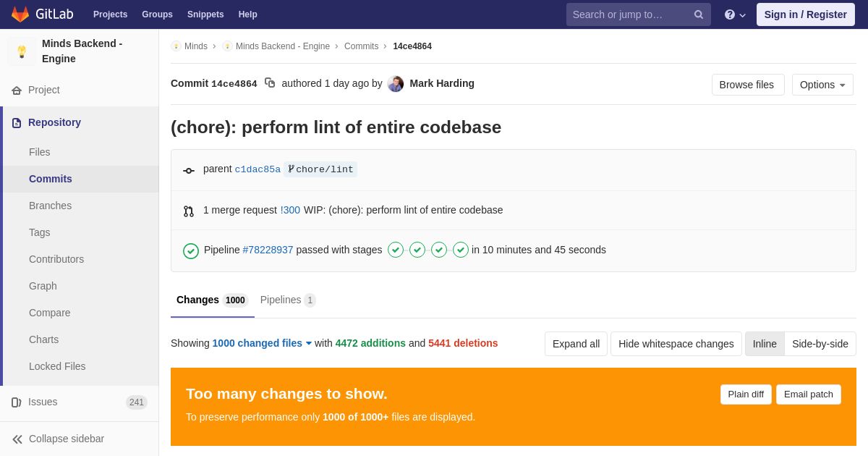Open Branches in the repository sidebar
The image size is (868, 456).
click(x=50, y=206)
